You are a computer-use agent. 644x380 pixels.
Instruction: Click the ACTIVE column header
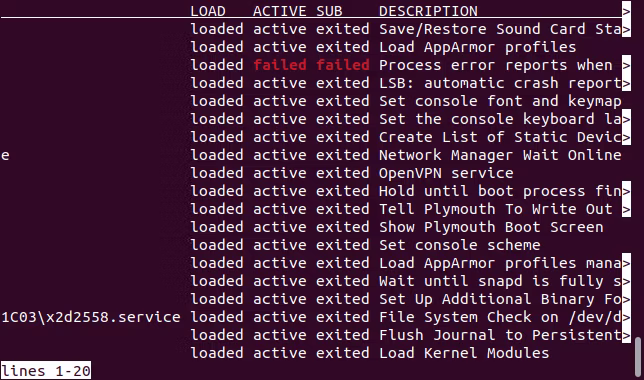pyautogui.click(x=280, y=11)
